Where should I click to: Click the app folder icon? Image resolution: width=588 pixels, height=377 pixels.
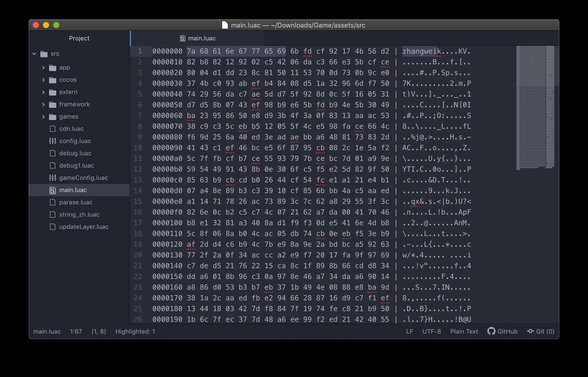(x=53, y=68)
